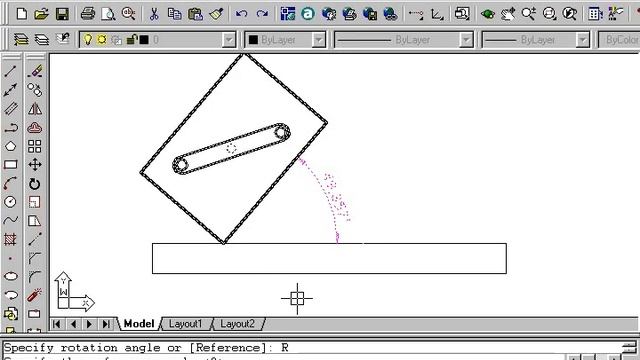Open Plot Preview icon

tap(108, 14)
